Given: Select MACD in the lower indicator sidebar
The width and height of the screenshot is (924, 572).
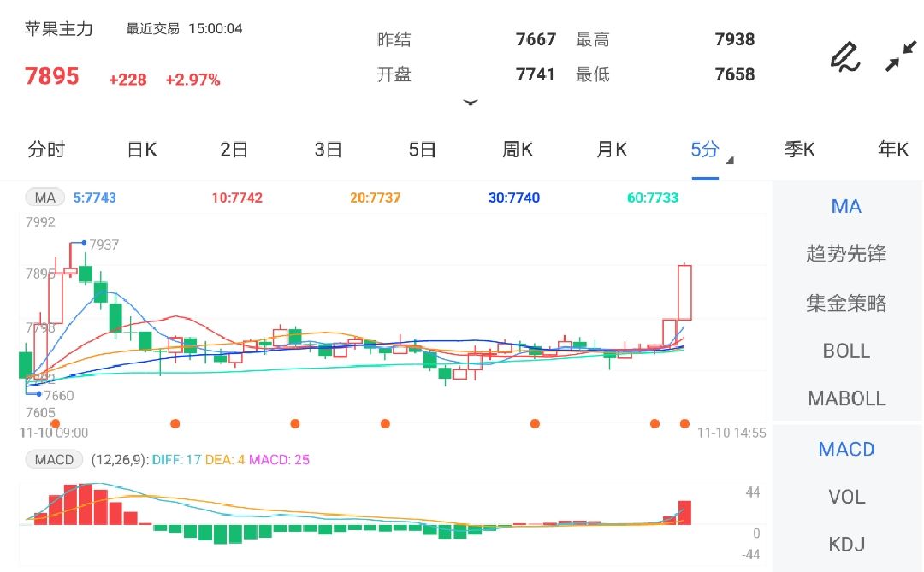Looking at the screenshot, I should point(845,449).
